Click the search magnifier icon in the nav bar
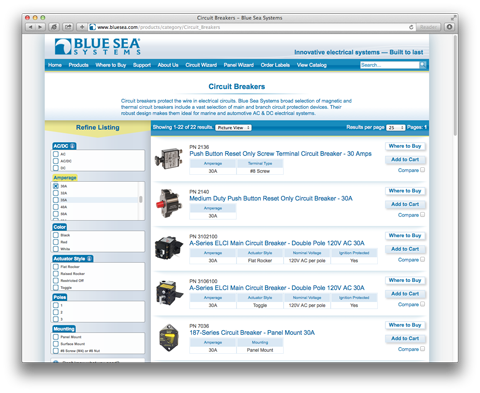Screen dimensions: 480x393 [x=423, y=65]
